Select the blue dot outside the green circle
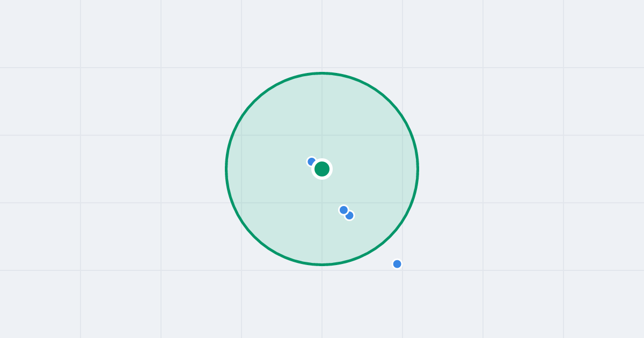Viewport: 644px width, 338px height. click(x=397, y=264)
